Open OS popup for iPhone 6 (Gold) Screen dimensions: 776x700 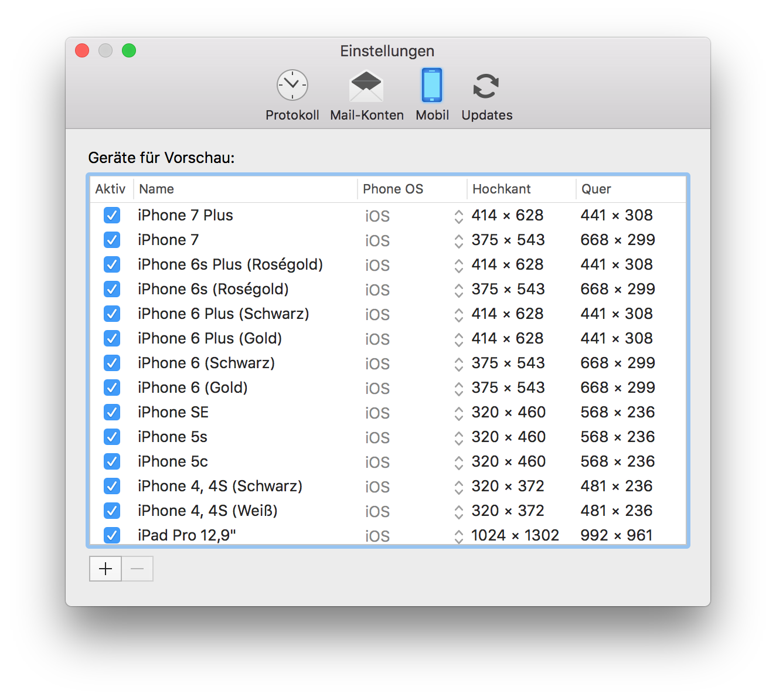(x=413, y=388)
